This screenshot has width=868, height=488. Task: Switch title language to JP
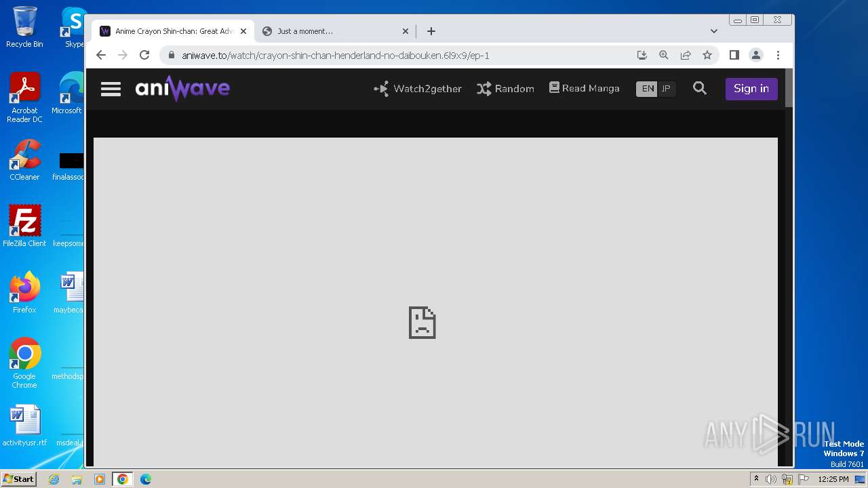666,89
